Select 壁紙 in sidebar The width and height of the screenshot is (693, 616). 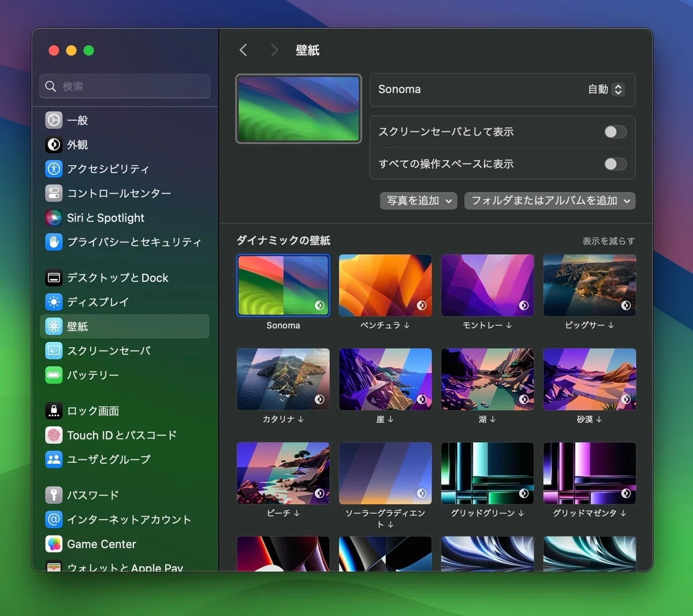click(125, 326)
